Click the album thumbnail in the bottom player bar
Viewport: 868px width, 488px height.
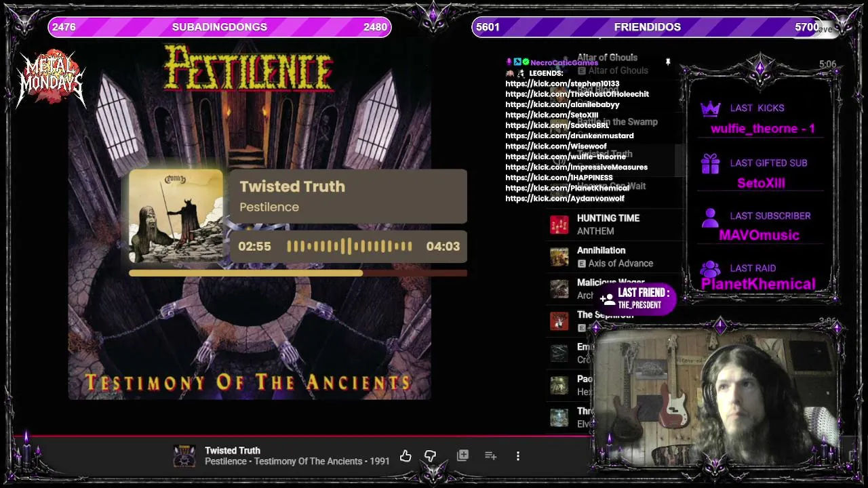pos(184,456)
